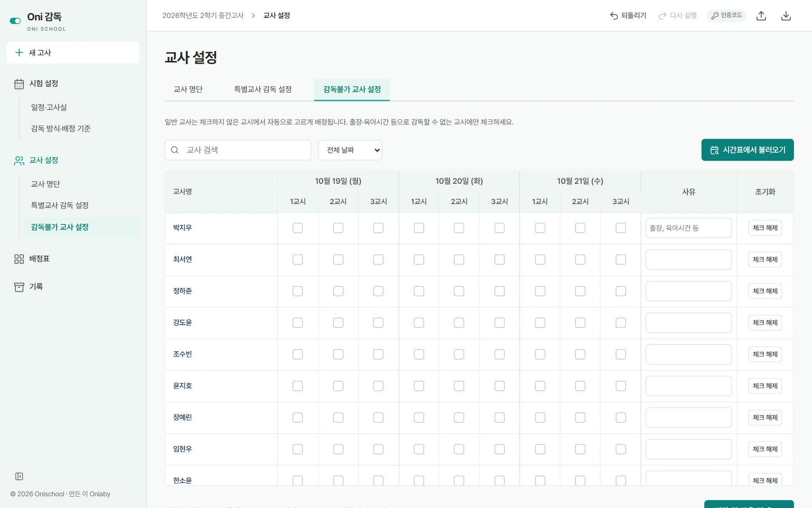812x508 pixels.
Task: Check 정하준 10월 20일 1교시 box
Action: [419, 291]
